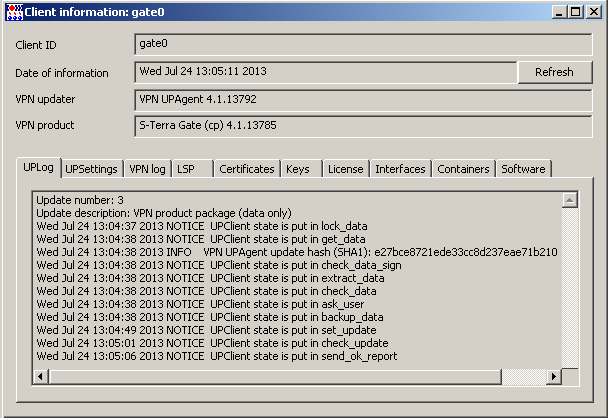The image size is (608, 418).
Task: Select the Keys tab
Action: (302, 169)
